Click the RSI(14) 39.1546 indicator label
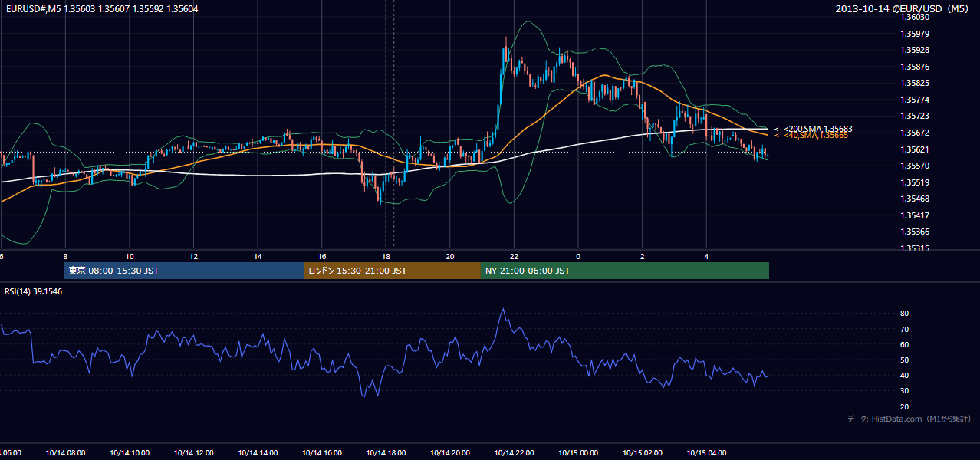The width and height of the screenshot is (980, 460). (x=34, y=291)
